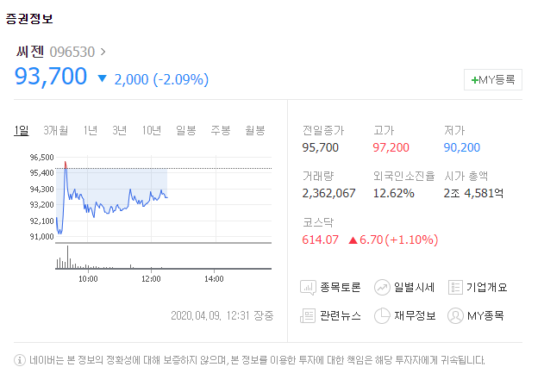Click the 94,300 price axis label
The image size is (544, 392).
pos(41,190)
